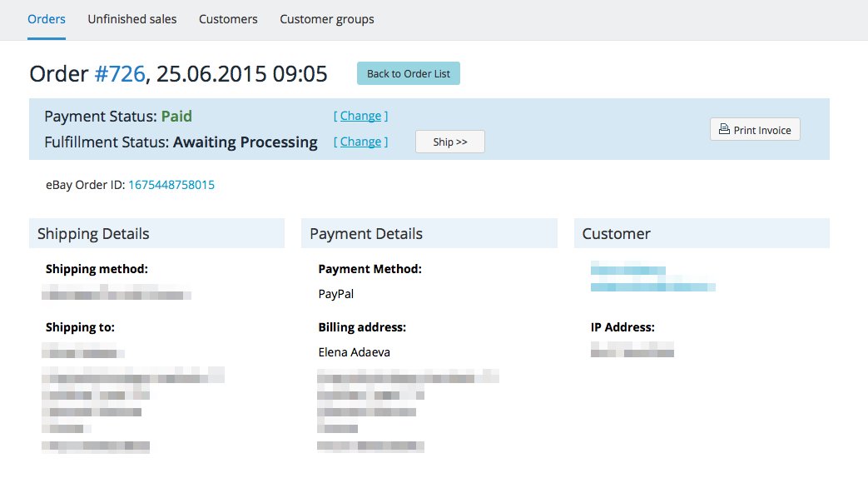Go to the Customers tab
The width and height of the screenshot is (868, 483).
[228, 19]
